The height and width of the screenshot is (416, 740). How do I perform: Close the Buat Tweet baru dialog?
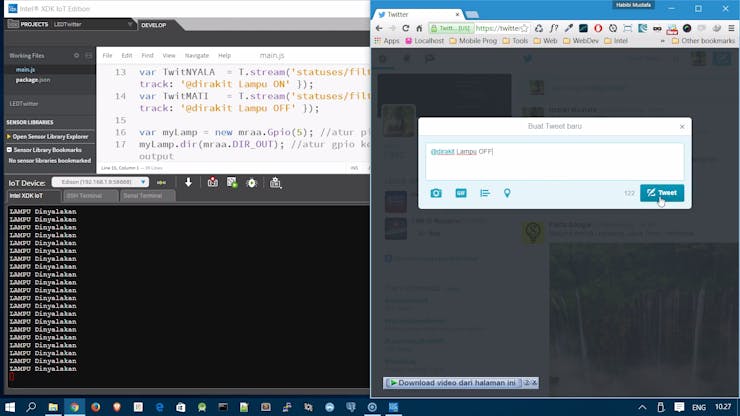[682, 127]
